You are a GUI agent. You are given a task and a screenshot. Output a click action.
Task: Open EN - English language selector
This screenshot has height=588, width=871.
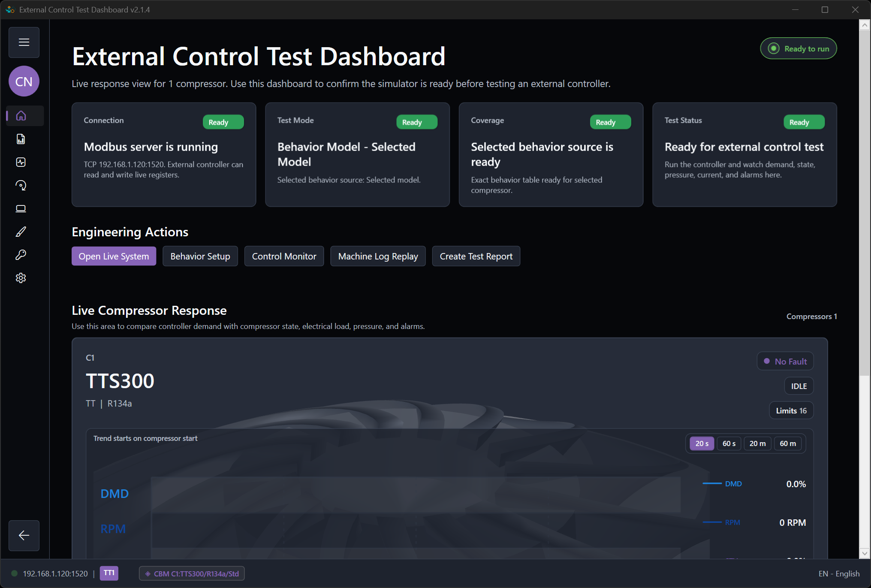click(x=839, y=573)
